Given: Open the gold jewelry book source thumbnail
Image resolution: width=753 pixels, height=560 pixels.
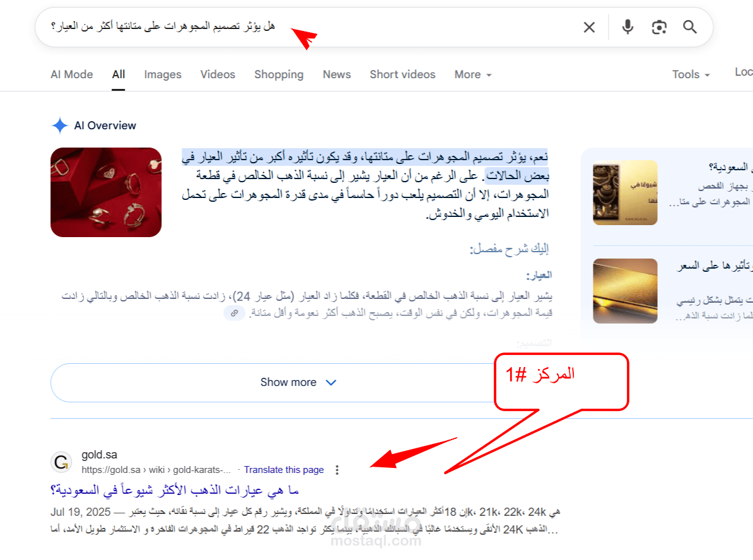Looking at the screenshot, I should point(625,192).
